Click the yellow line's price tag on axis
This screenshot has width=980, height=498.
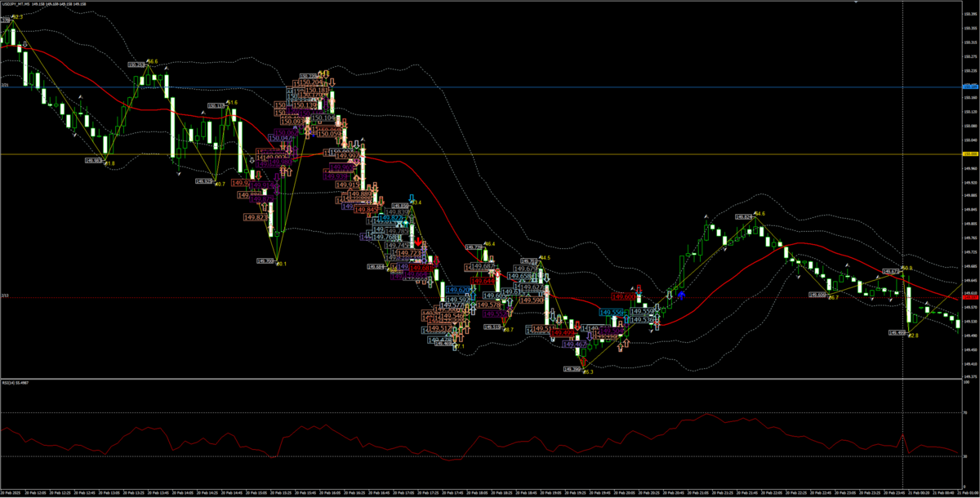point(971,153)
